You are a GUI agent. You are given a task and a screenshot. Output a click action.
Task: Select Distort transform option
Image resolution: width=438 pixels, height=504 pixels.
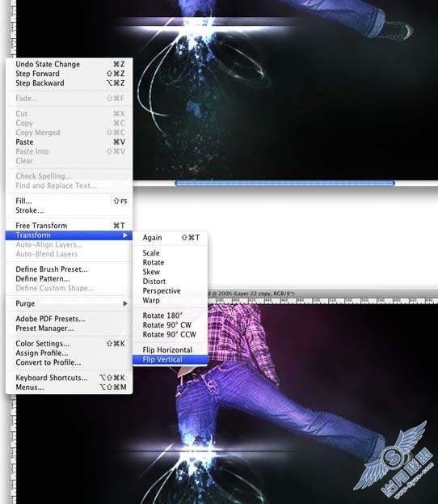click(x=170, y=282)
